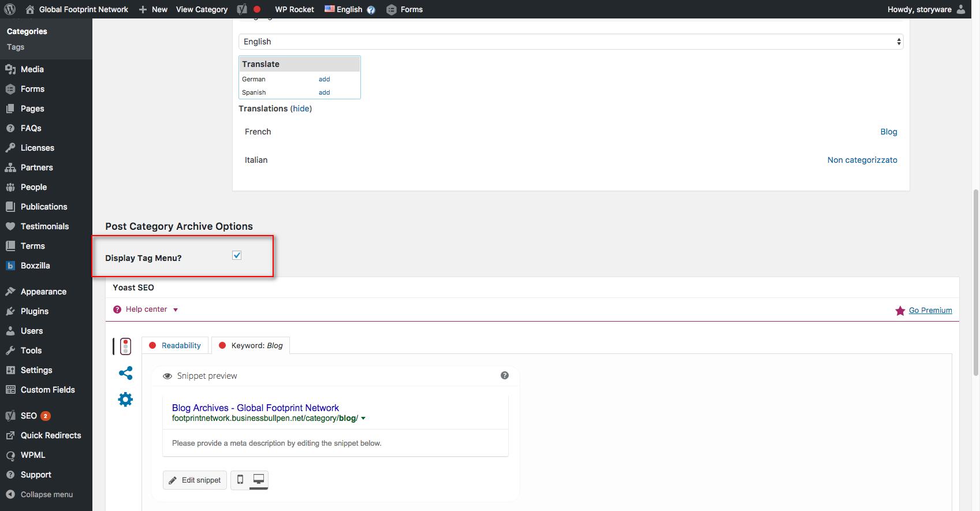Open WP Rocket in admin bar
The width and height of the screenshot is (980, 511).
point(295,9)
